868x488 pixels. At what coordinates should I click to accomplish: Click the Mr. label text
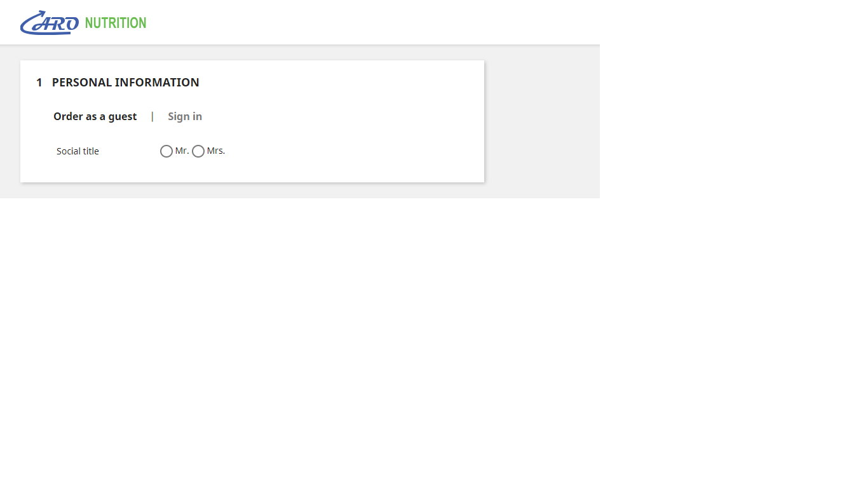pyautogui.click(x=182, y=151)
